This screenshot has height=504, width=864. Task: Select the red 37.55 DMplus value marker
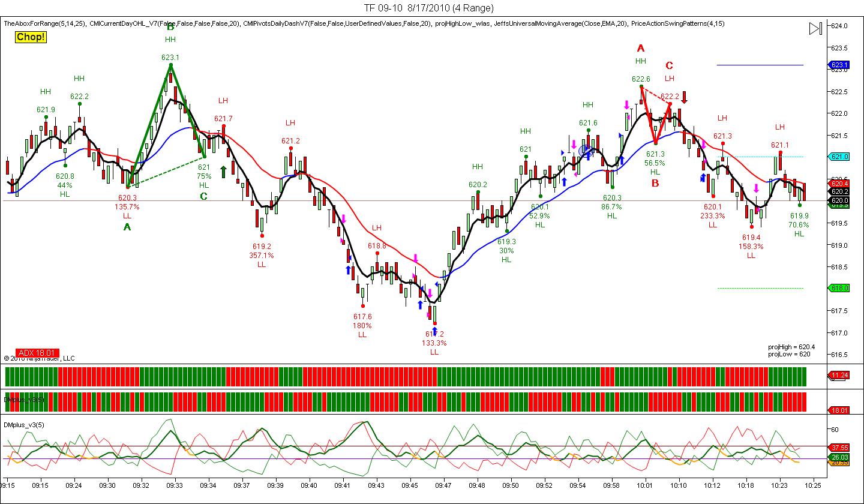pyautogui.click(x=839, y=447)
